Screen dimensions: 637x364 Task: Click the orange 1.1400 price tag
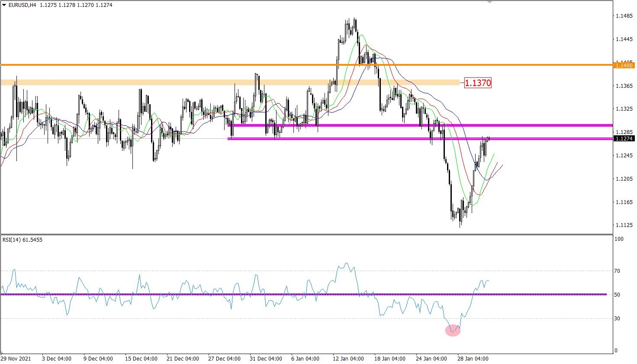(x=625, y=65)
